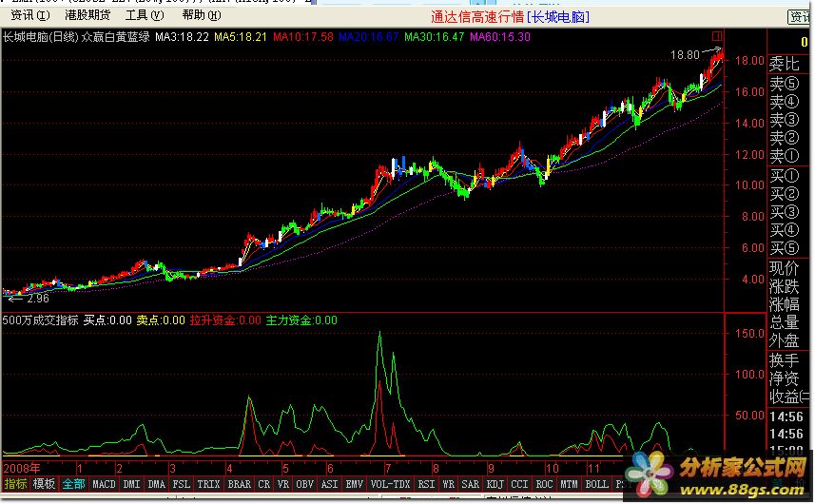Click the 买点:0.00 label
Screen dimensions: 815x504
tap(107, 320)
